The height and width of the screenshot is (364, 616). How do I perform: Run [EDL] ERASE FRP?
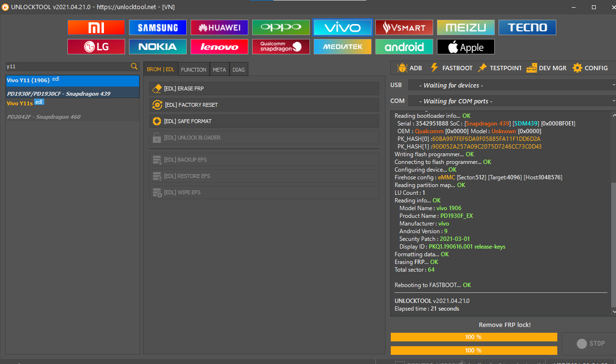(264, 88)
